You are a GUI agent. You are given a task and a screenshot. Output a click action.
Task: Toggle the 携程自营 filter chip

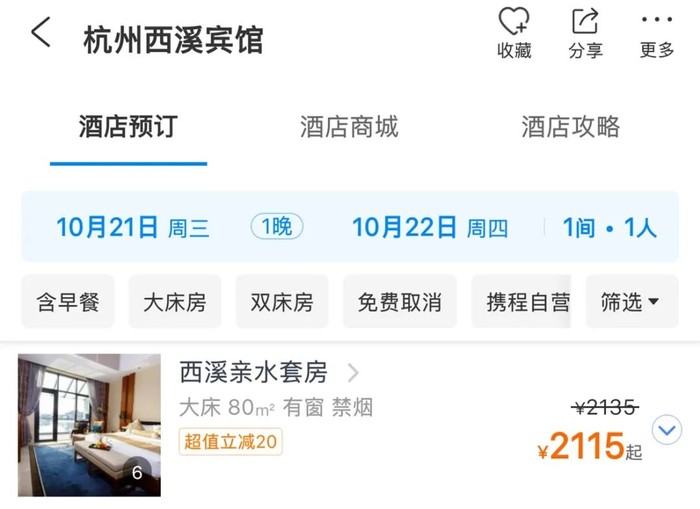click(527, 302)
